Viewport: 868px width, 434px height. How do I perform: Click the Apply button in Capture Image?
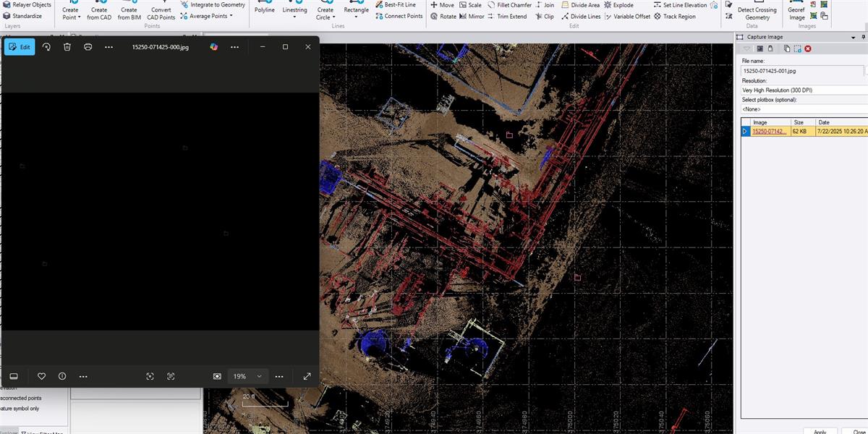(820, 432)
